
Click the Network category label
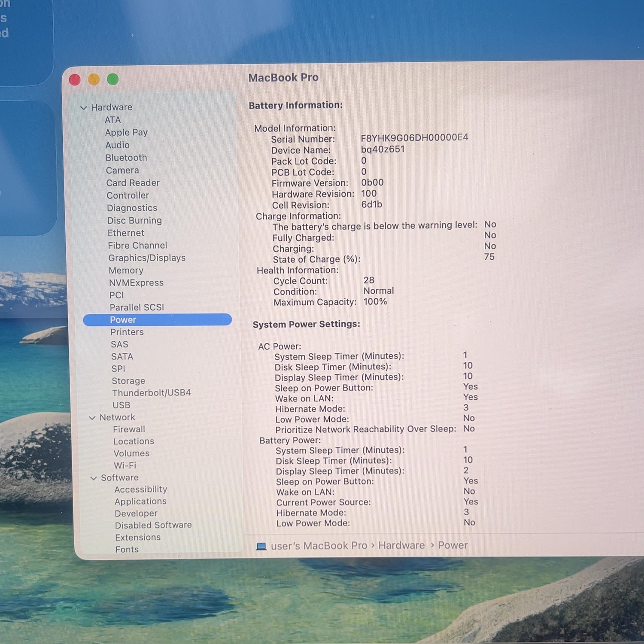(118, 417)
